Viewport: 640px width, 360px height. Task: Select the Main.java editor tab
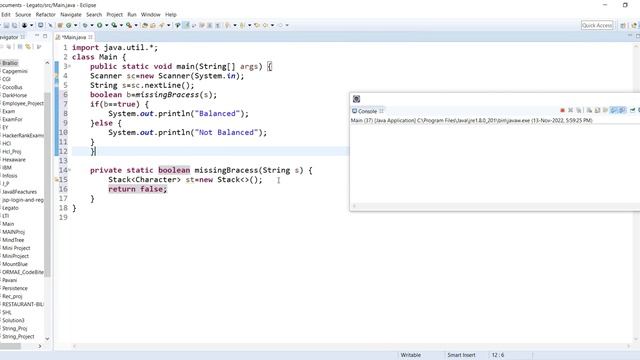(73, 37)
